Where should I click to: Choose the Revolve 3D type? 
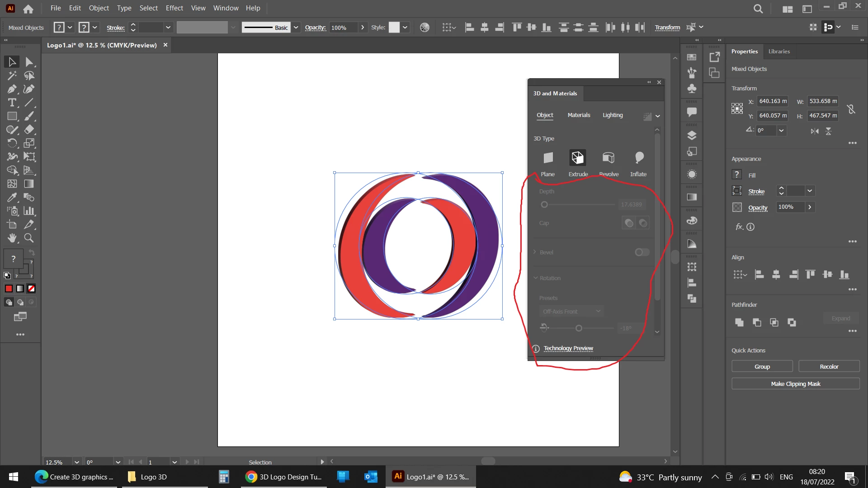click(x=609, y=158)
